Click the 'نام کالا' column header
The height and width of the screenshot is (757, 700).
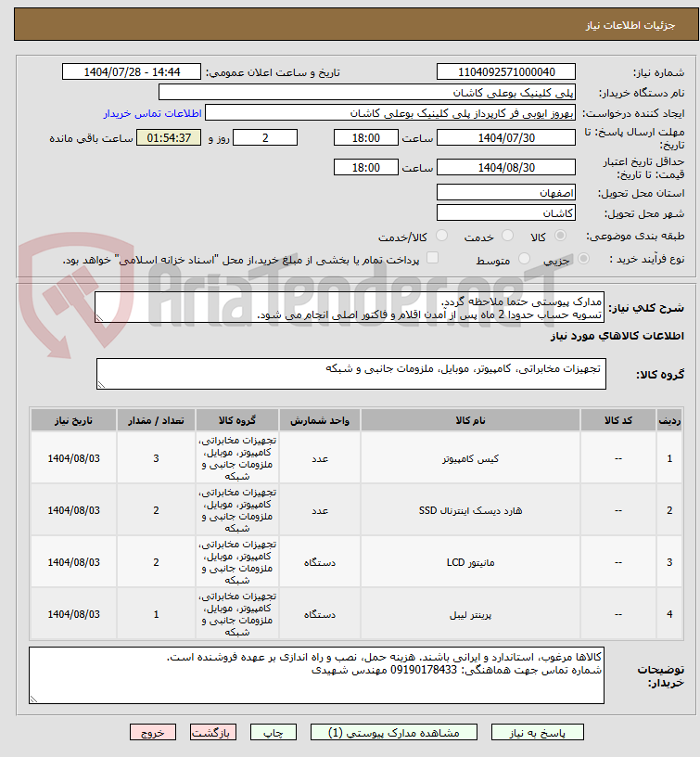tap(470, 420)
